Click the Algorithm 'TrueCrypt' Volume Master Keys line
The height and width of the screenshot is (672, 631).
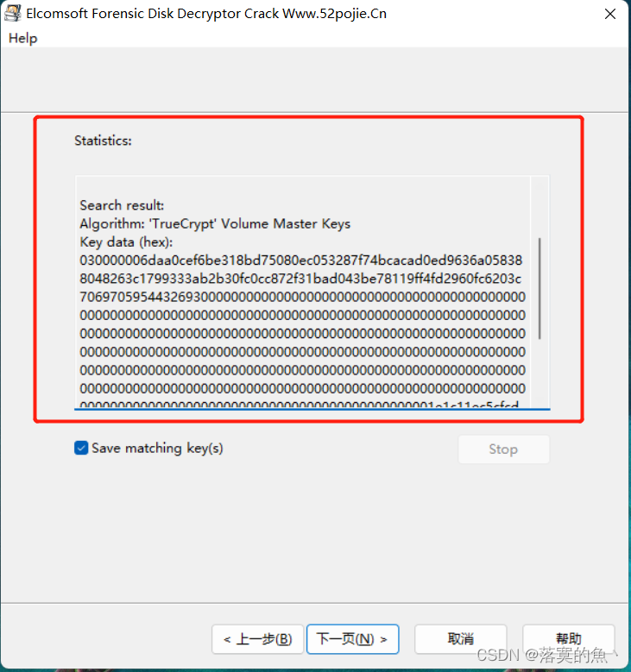tap(215, 223)
